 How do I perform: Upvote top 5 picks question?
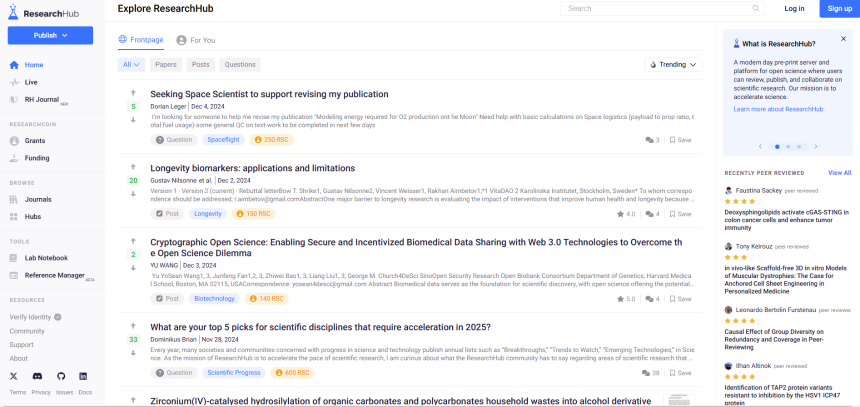click(133, 326)
